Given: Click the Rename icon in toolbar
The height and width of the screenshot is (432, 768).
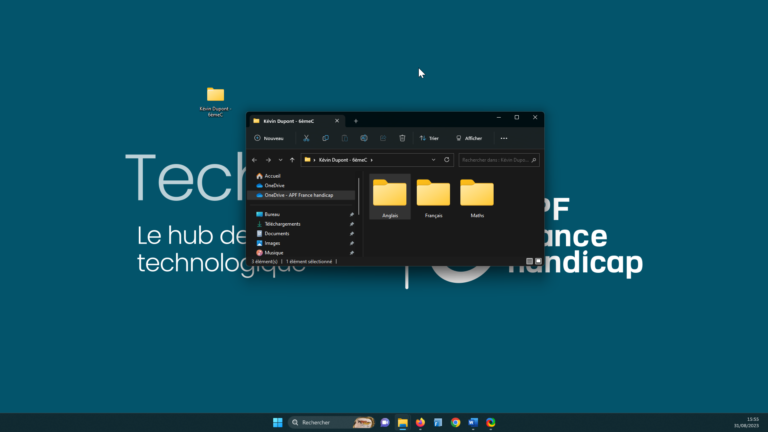Looking at the screenshot, I should [364, 138].
